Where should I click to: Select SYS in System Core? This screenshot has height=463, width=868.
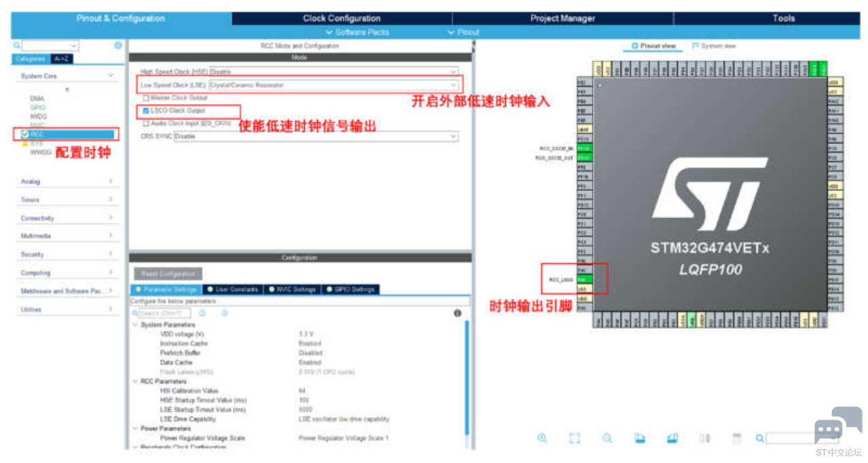click(36, 143)
